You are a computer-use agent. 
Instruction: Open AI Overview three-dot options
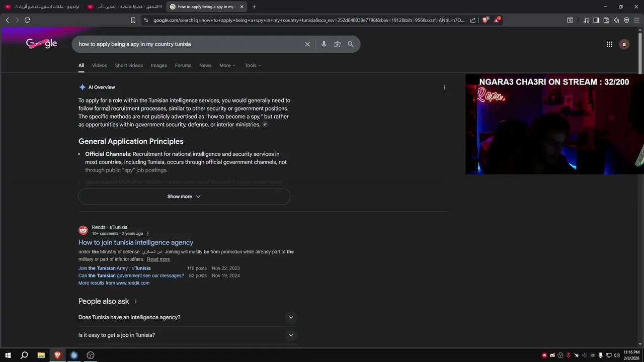click(x=444, y=87)
